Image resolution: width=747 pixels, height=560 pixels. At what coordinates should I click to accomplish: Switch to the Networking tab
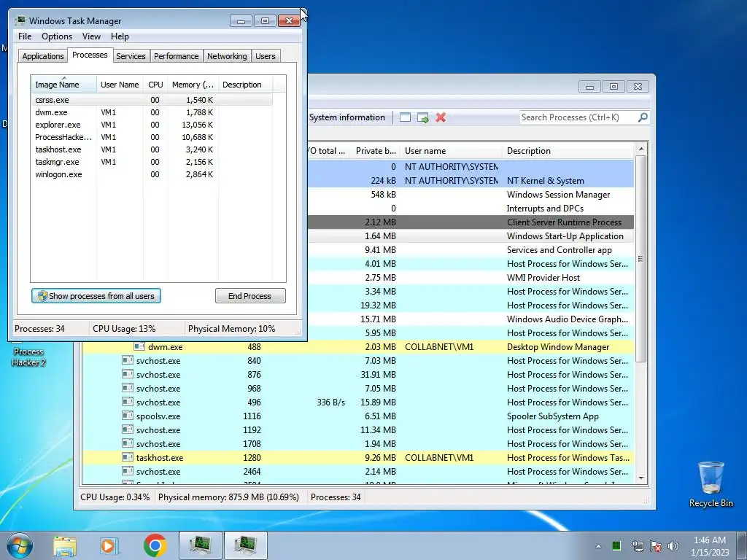click(227, 56)
